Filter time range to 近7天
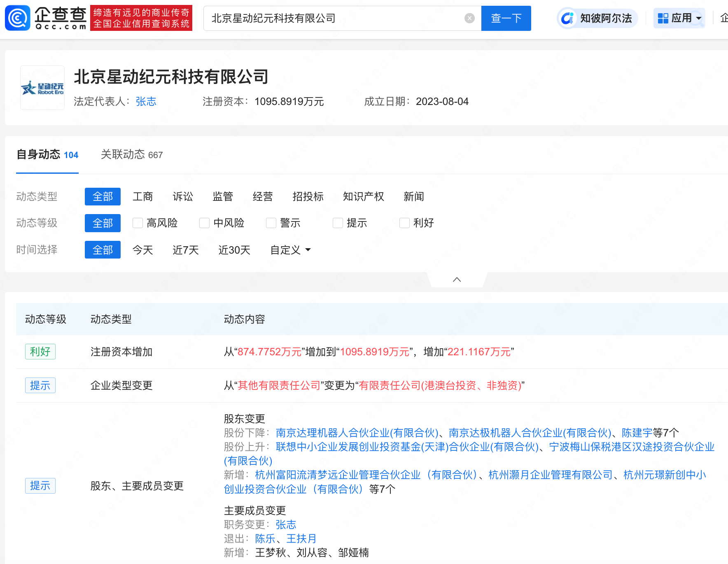The image size is (728, 564). [x=186, y=250]
